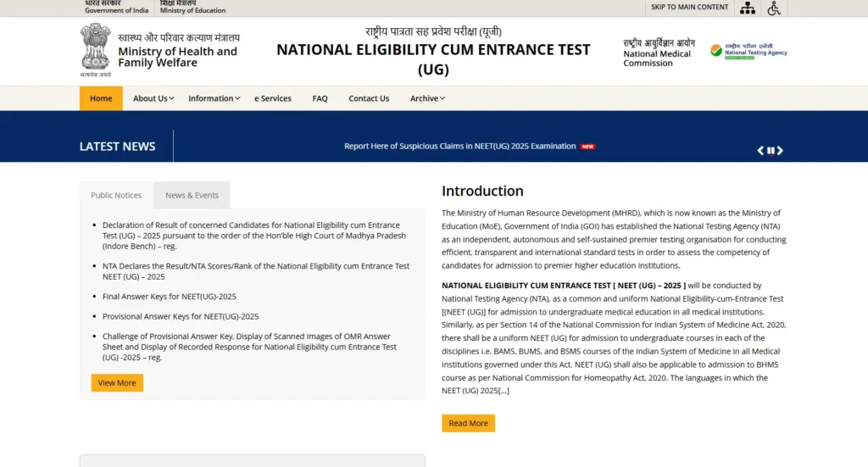Click the Government of India emblem logo
Screen dimensions: 868x467
coord(95,50)
